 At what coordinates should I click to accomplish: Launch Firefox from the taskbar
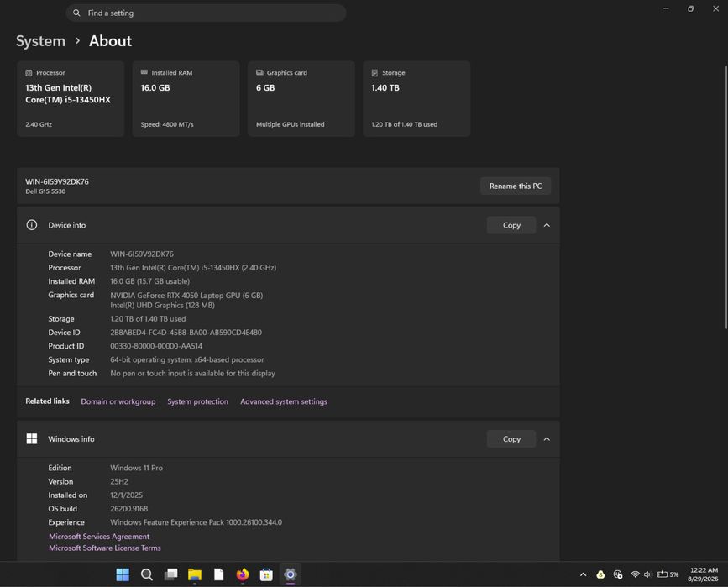[243, 574]
